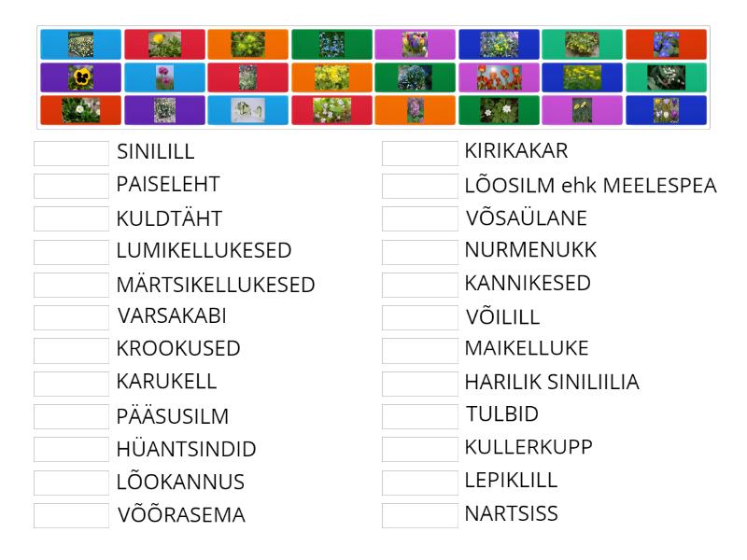Pick the yellow dandelion tile on red background
747x560 pixels.
[163, 44]
